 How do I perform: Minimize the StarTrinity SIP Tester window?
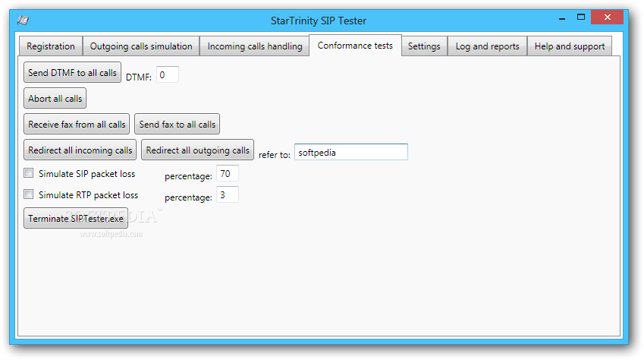(562, 18)
